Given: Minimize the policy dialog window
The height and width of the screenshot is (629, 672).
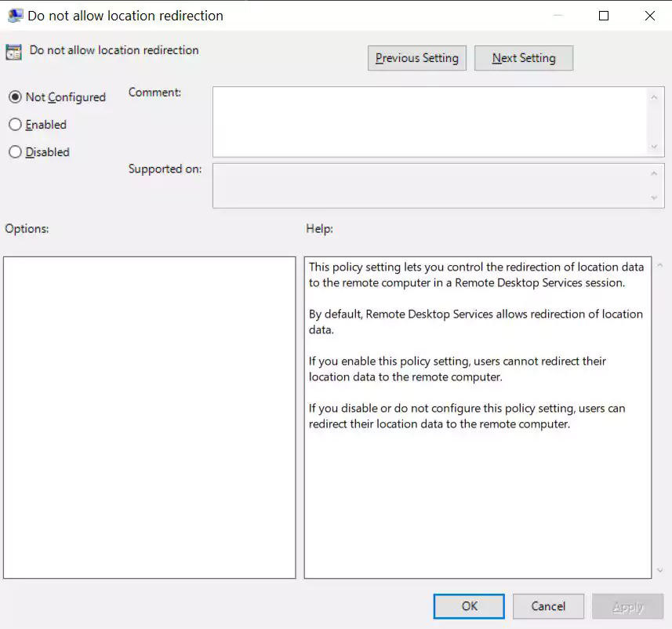Looking at the screenshot, I should pyautogui.click(x=558, y=16).
